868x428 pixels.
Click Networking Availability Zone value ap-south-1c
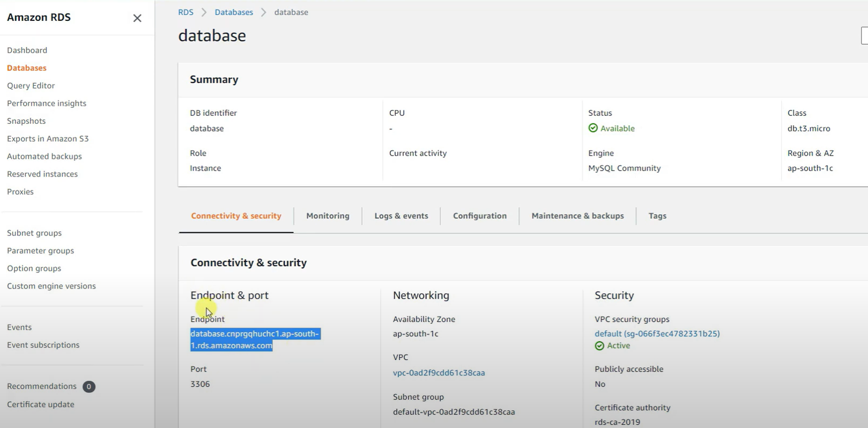point(416,334)
